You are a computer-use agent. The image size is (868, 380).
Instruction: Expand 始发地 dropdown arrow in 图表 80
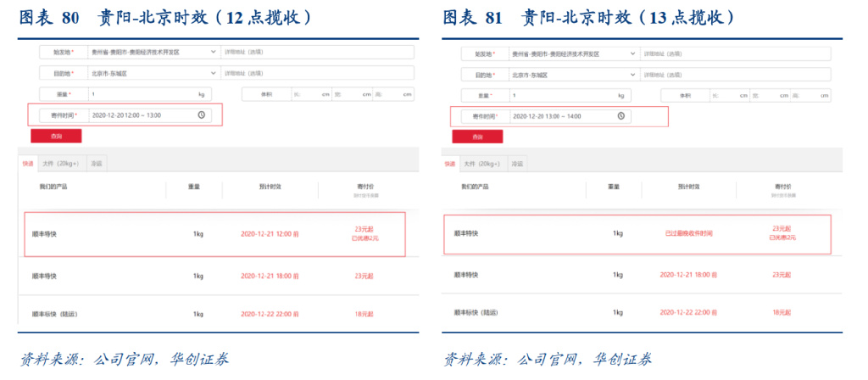[214, 52]
